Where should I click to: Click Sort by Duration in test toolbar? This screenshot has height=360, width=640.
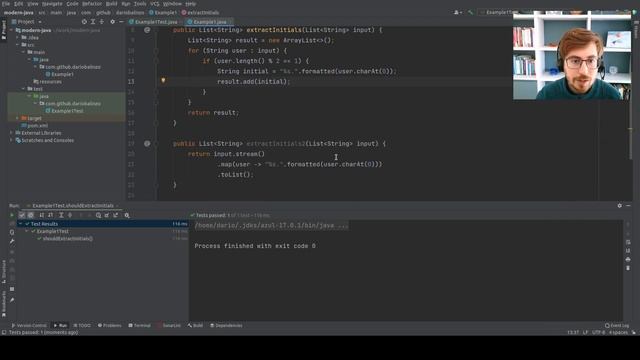point(51,215)
